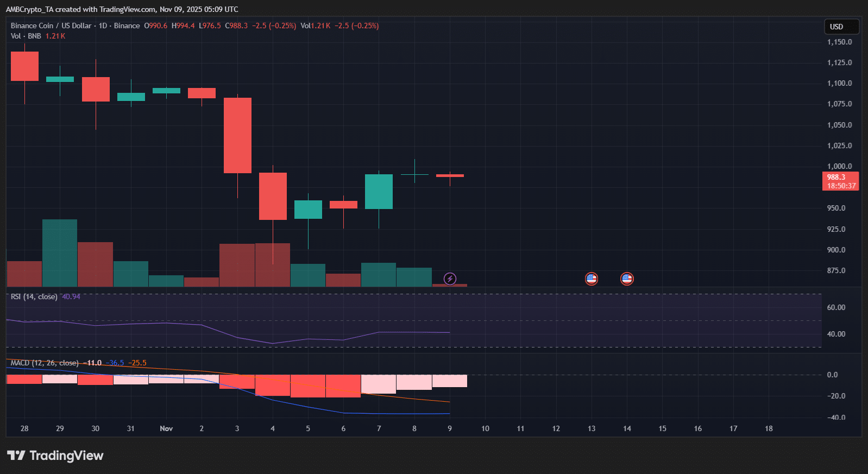Click the red candle body on Oct 28
The height and width of the screenshot is (474, 868).
pyautogui.click(x=24, y=66)
